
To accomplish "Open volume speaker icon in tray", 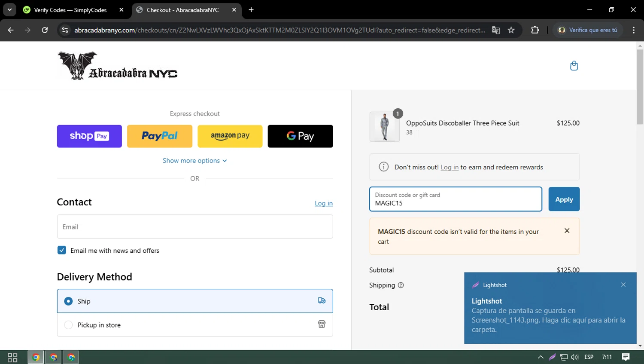I will [575, 357].
